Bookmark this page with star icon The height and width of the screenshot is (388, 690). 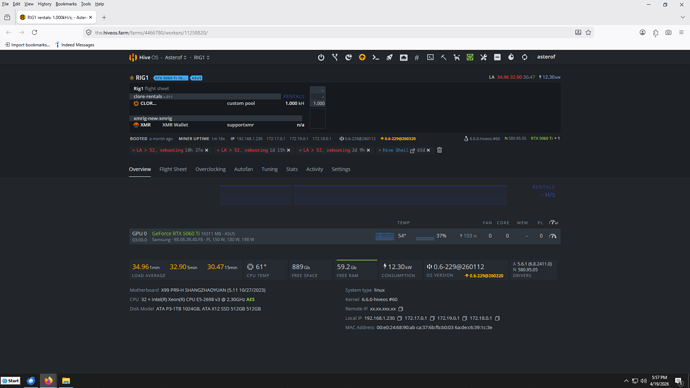[588, 33]
